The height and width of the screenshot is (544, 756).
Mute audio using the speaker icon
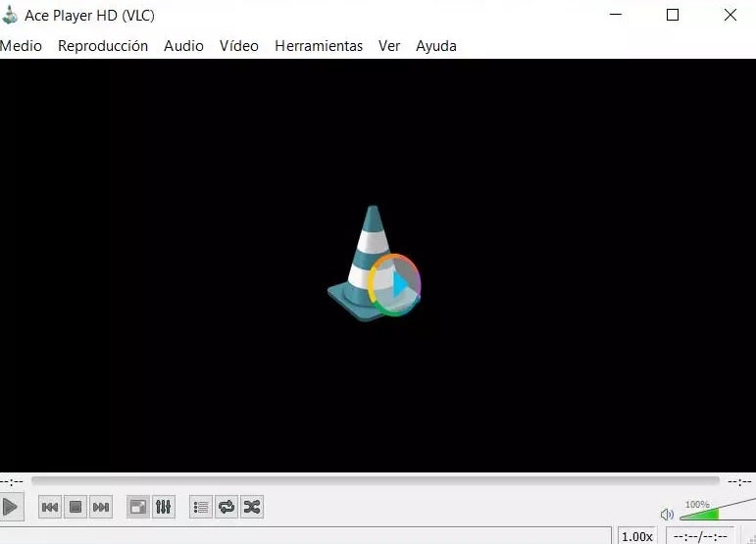(x=667, y=514)
